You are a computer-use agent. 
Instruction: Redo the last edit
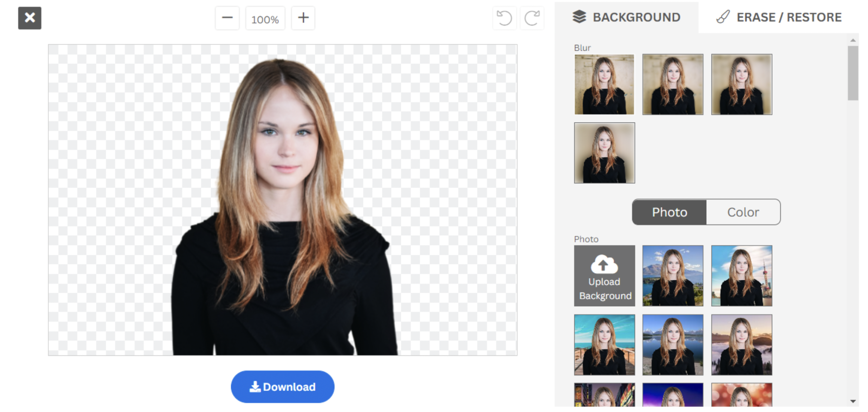pos(532,18)
